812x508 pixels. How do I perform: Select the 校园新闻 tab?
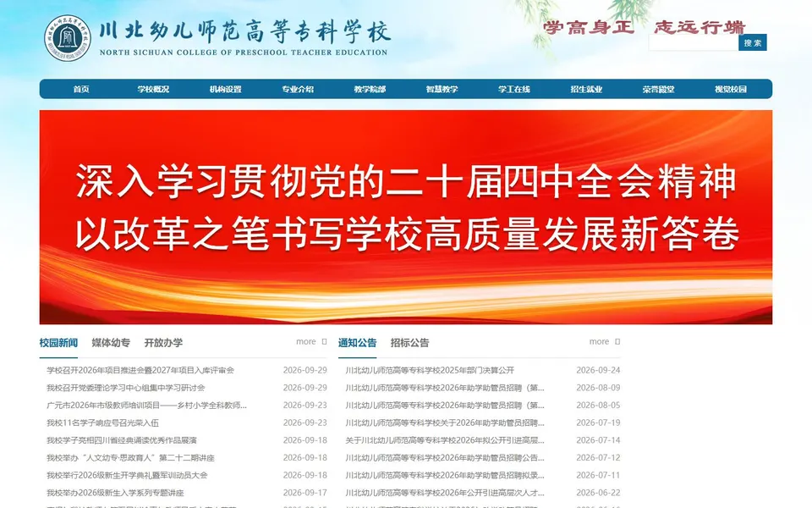(x=58, y=343)
